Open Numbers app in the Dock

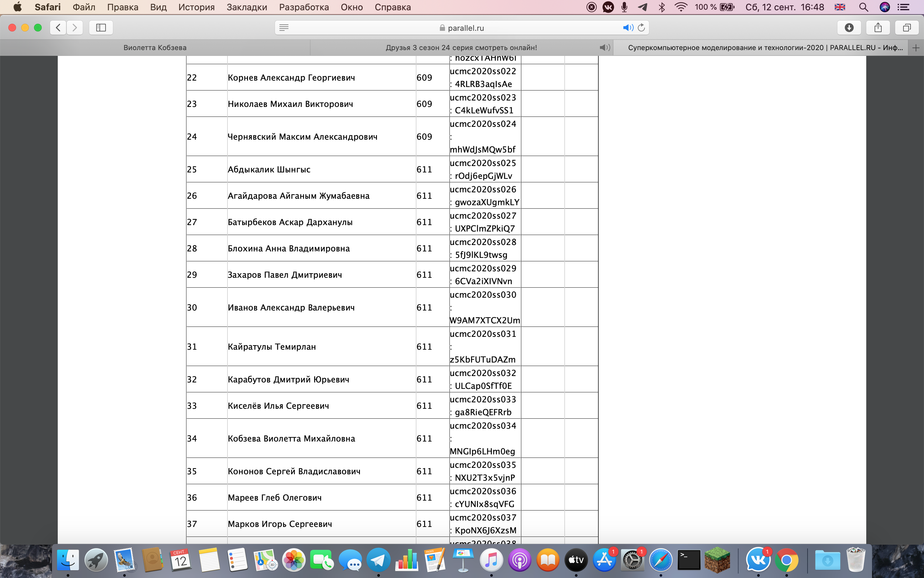coord(406,560)
